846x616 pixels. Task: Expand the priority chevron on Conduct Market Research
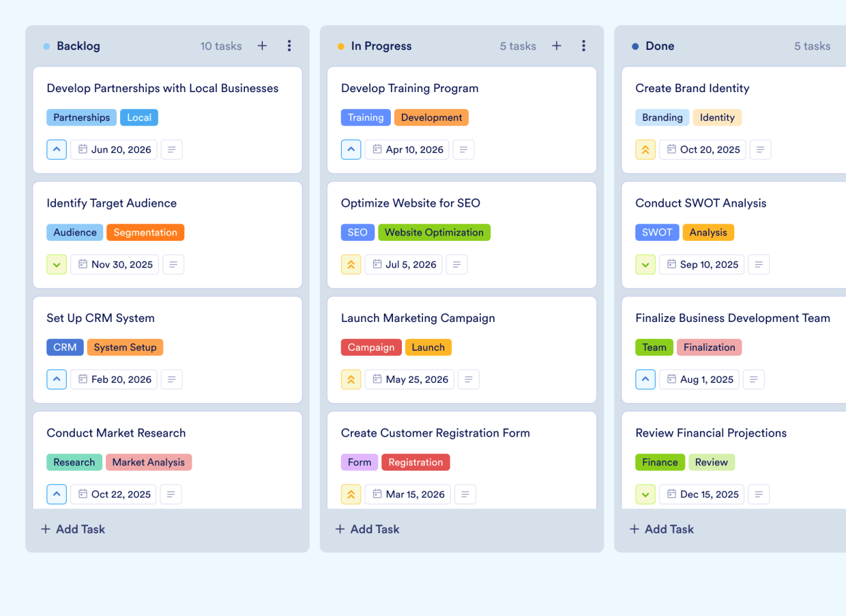(x=57, y=494)
